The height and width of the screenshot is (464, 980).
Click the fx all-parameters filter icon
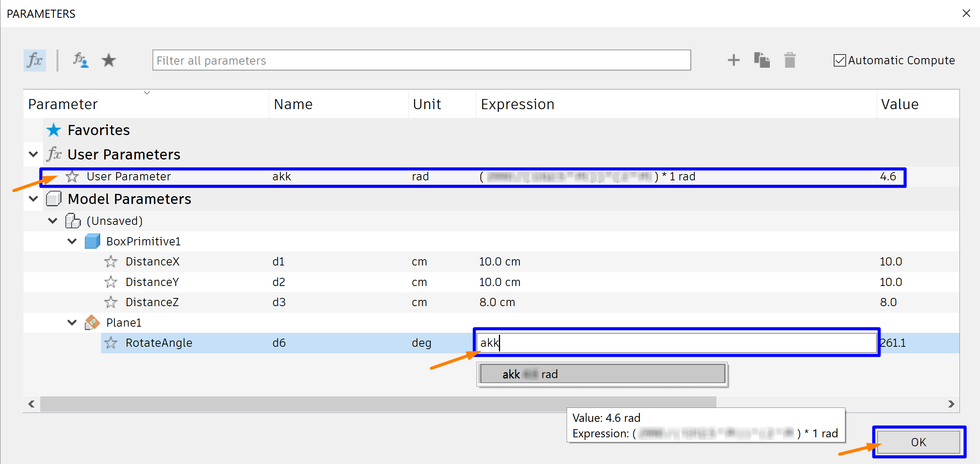(x=35, y=60)
